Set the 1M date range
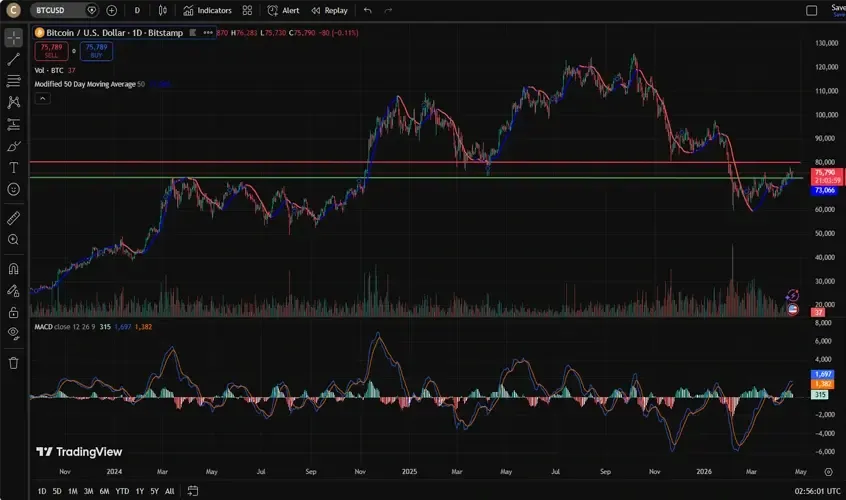Screen dimensions: 846x500 72,491
